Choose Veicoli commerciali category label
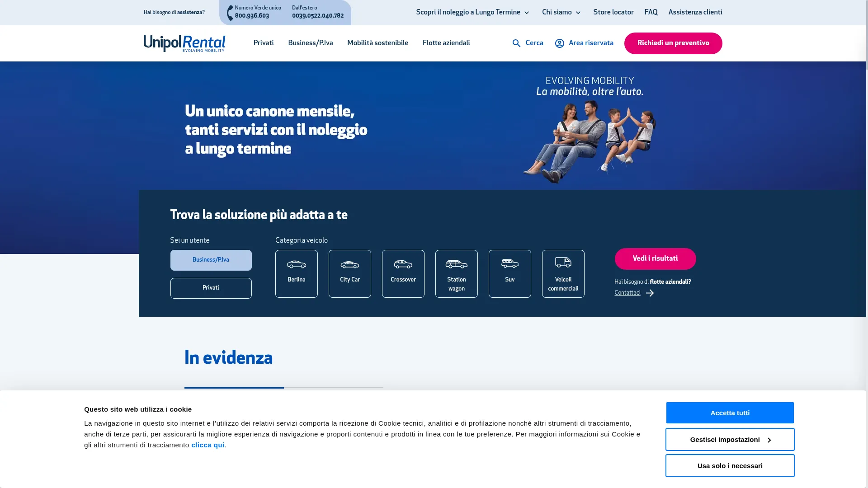Screen dimensions: 868x488 point(563,284)
